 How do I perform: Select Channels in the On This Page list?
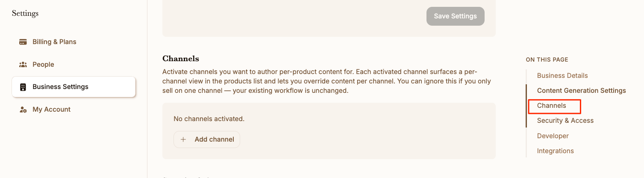(x=551, y=106)
